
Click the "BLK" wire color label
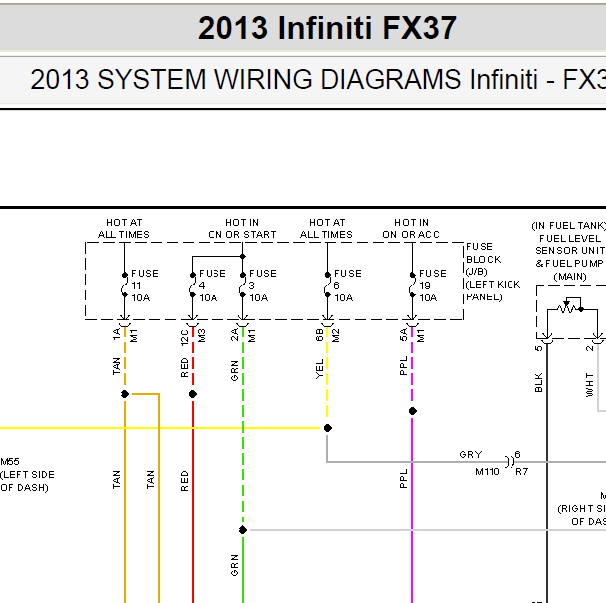538,383
